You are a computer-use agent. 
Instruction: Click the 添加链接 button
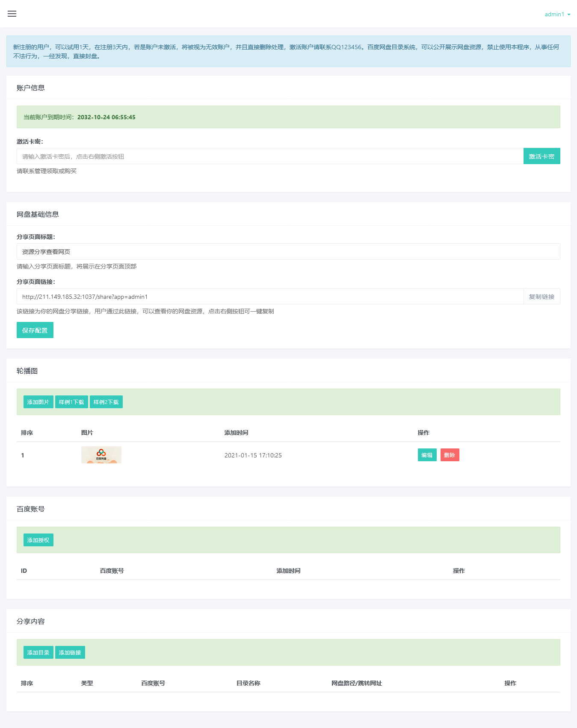click(70, 652)
